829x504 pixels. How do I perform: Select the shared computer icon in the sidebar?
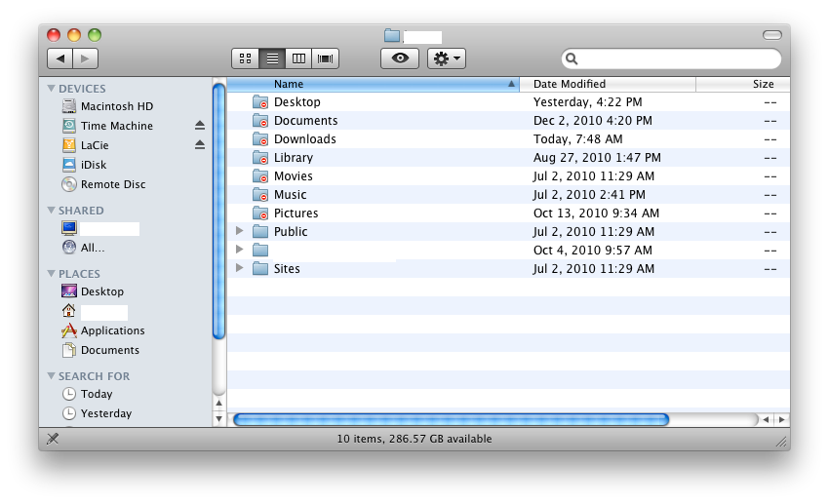(x=69, y=228)
